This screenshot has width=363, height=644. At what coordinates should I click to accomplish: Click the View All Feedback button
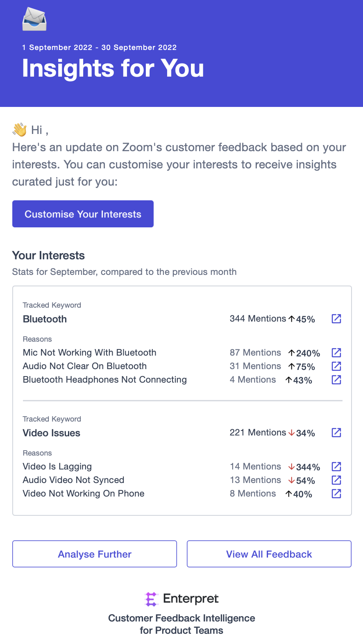[269, 554]
